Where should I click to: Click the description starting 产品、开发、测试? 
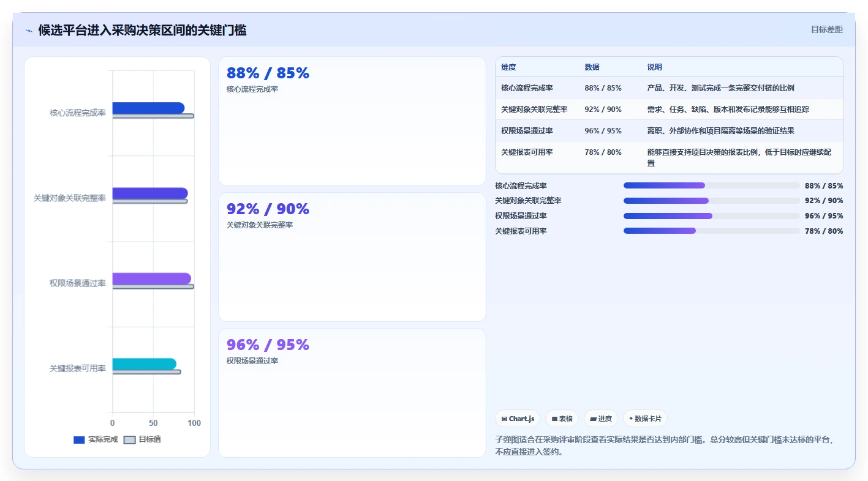point(720,88)
